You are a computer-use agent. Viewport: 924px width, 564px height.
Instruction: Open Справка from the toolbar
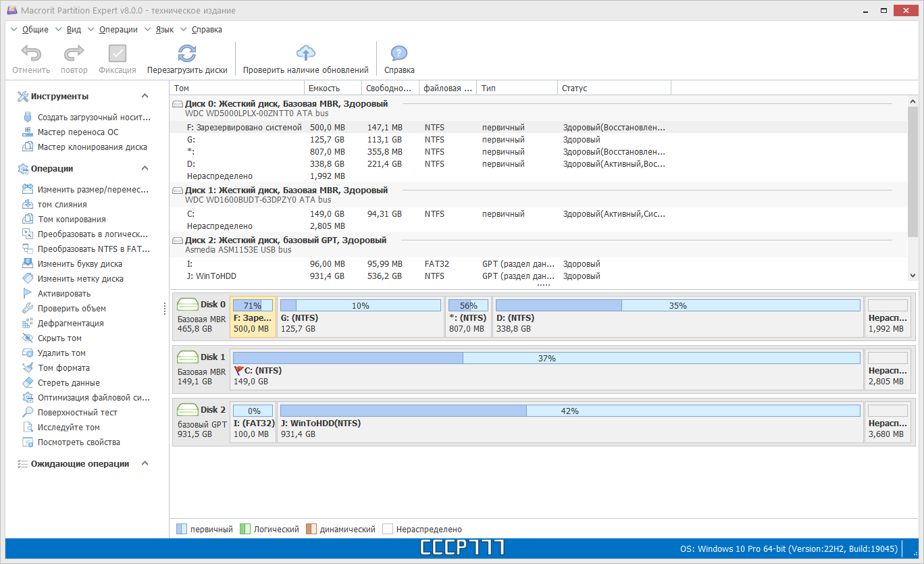click(399, 58)
